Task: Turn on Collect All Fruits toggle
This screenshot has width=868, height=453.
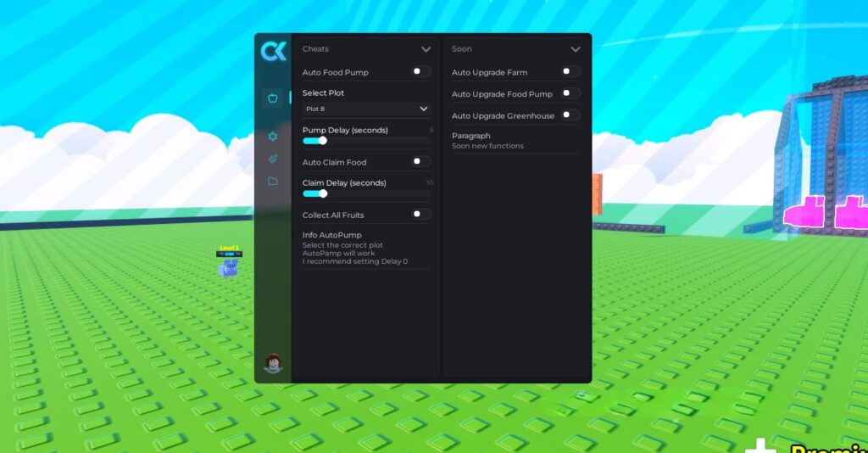Action: point(421,215)
